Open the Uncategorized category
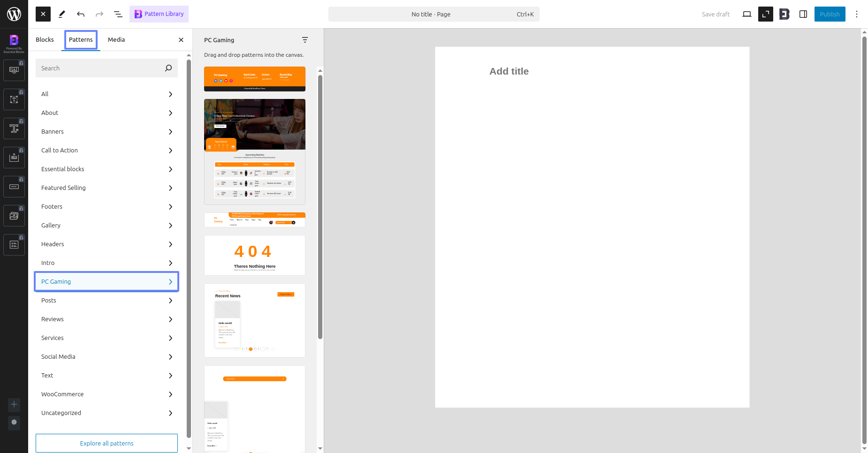Screen dimensions: 868x453 coord(107,413)
